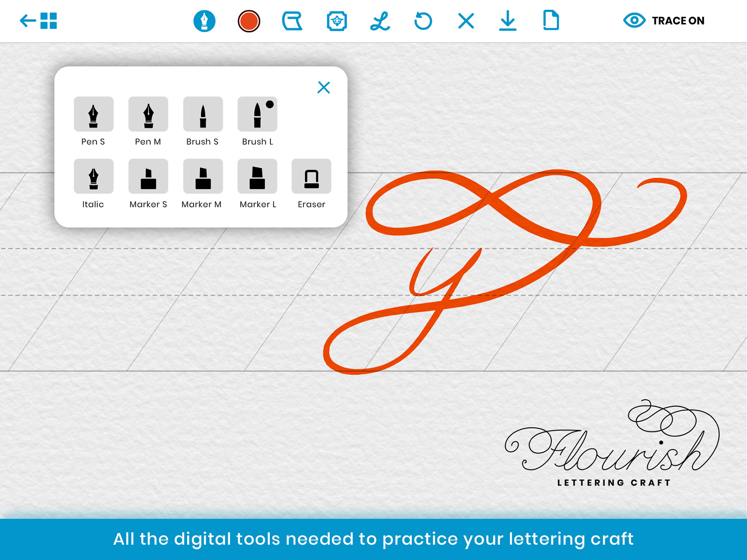This screenshot has height=560, width=747.
Task: Select the Pen M nib
Action: [148, 114]
